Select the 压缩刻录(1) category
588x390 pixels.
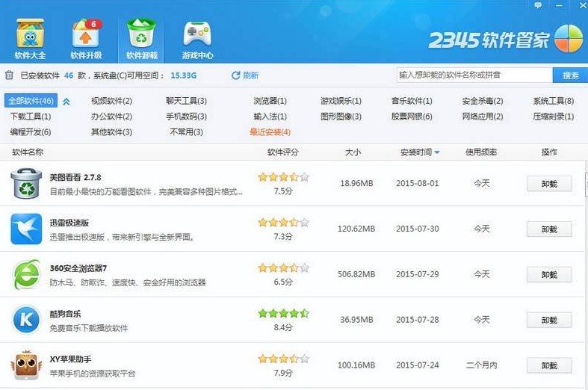click(x=554, y=117)
